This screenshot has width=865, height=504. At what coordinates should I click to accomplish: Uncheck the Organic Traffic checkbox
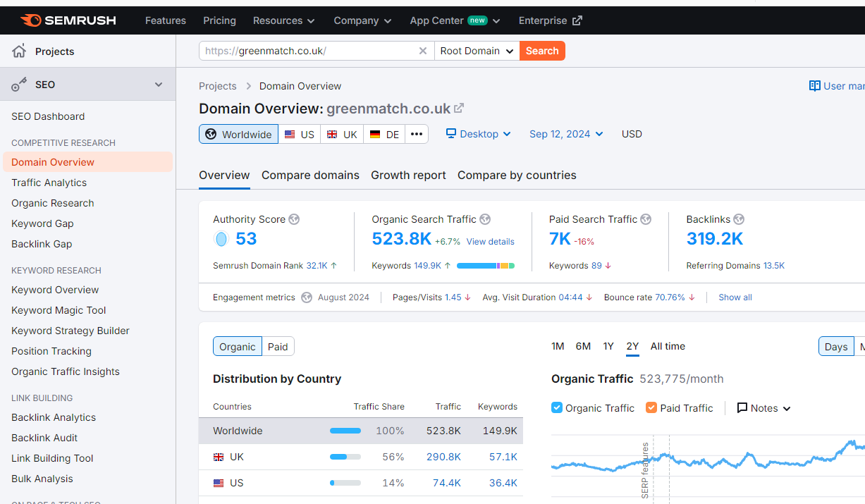(557, 407)
